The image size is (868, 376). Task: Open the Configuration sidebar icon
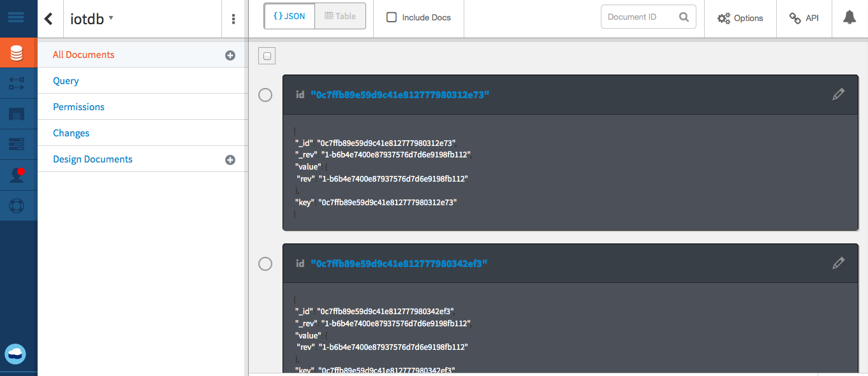(18, 144)
